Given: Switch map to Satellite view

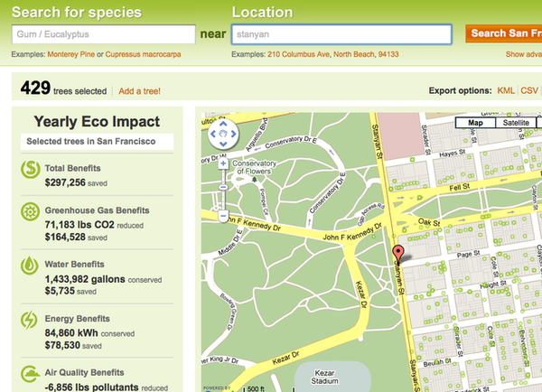Looking at the screenshot, I should pos(516,123).
